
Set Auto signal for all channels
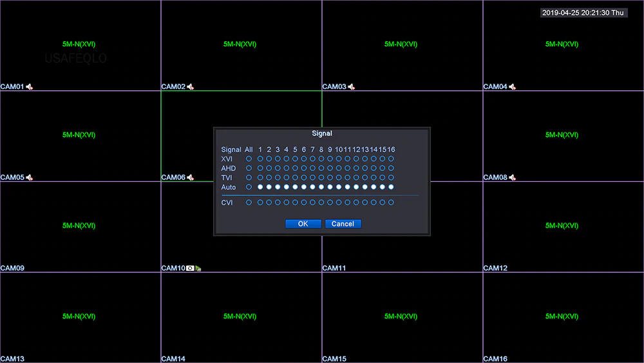(249, 187)
